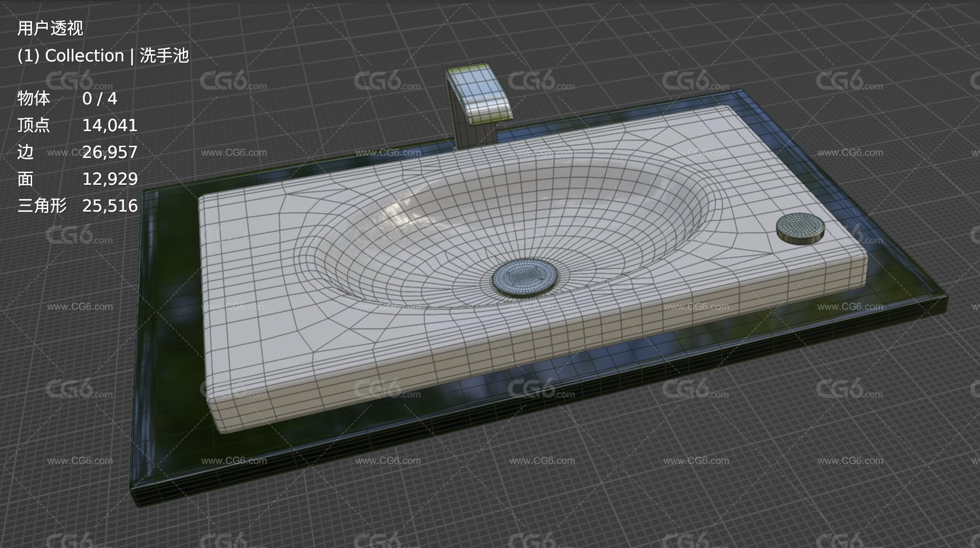
Task: Select the round drain in the basin
Action: 525,278
